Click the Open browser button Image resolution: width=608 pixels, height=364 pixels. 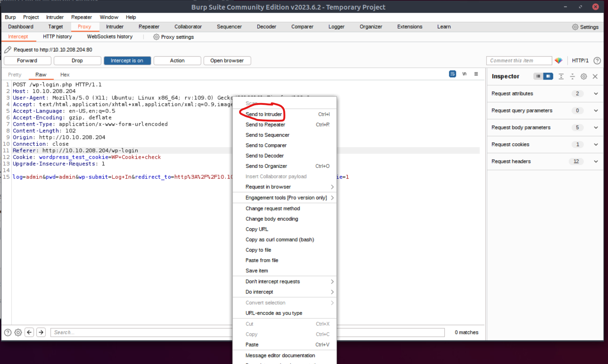pos(227,61)
